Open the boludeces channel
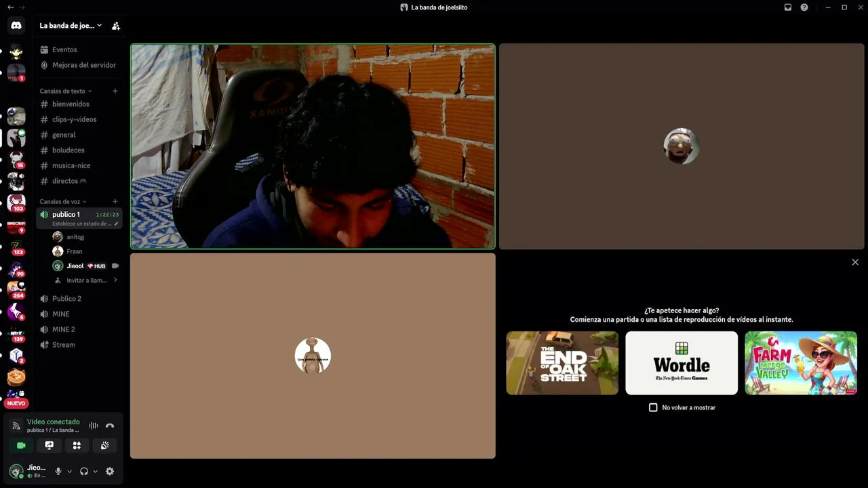 (79, 150)
